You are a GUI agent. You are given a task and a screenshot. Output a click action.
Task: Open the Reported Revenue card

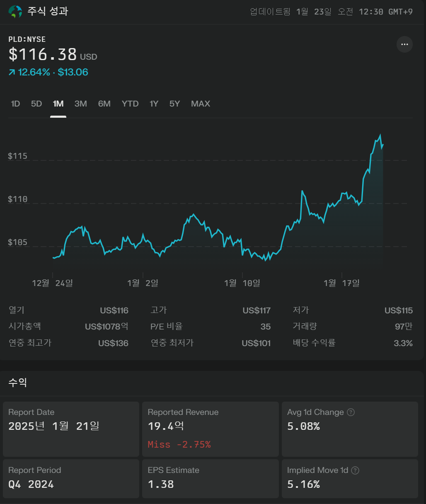(x=211, y=429)
